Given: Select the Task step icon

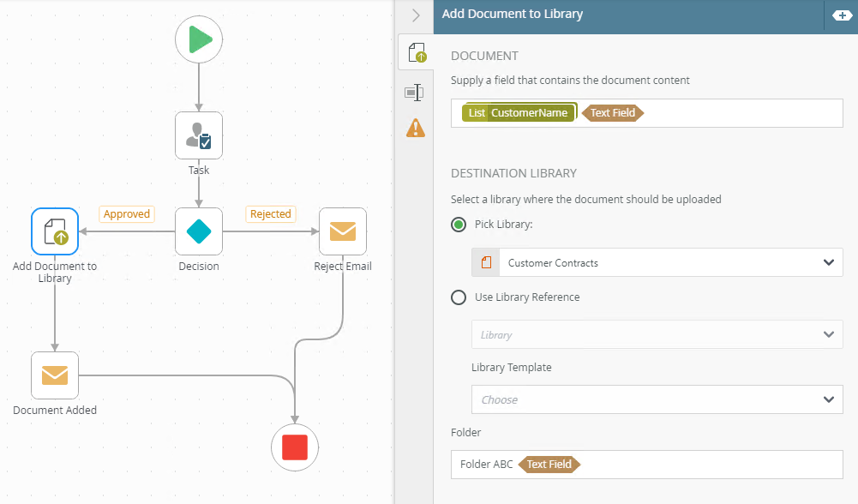Looking at the screenshot, I should tap(199, 135).
